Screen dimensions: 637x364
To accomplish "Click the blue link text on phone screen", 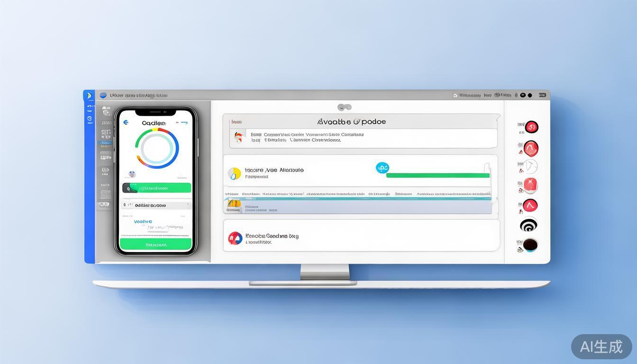I will pyautogui.click(x=143, y=221).
